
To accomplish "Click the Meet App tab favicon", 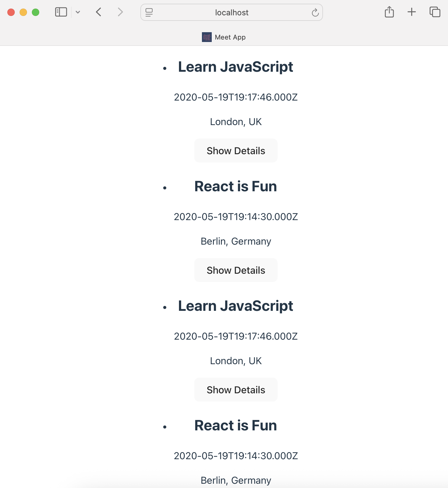I will click(x=207, y=37).
